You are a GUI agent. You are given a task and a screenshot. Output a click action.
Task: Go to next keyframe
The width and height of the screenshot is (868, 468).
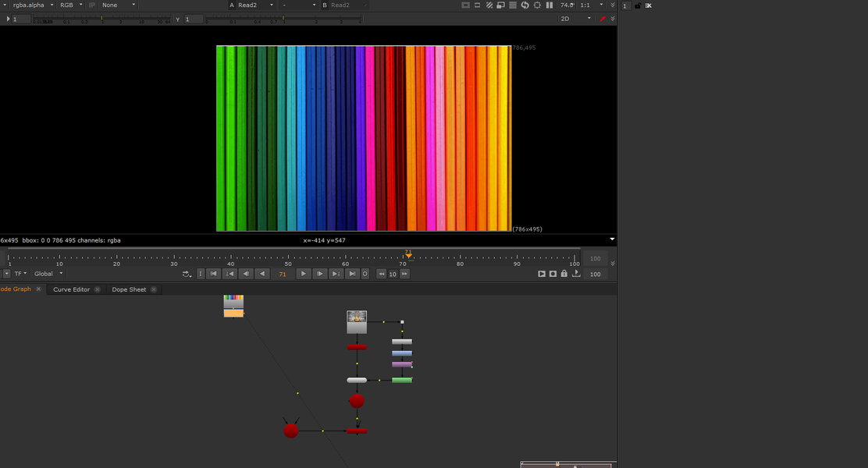coord(336,274)
